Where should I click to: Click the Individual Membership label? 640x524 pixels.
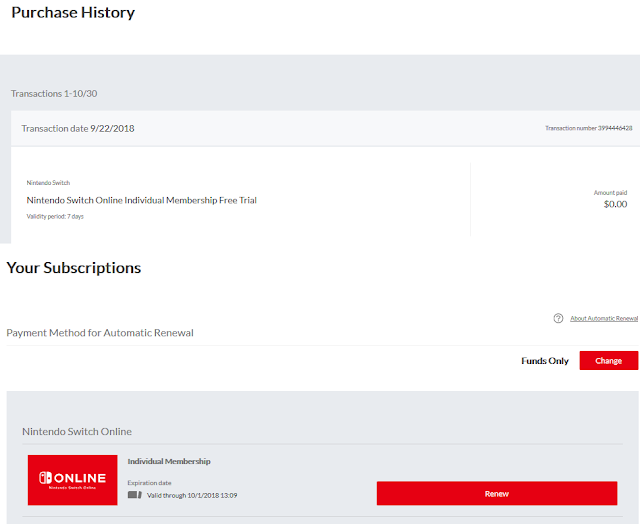169,461
